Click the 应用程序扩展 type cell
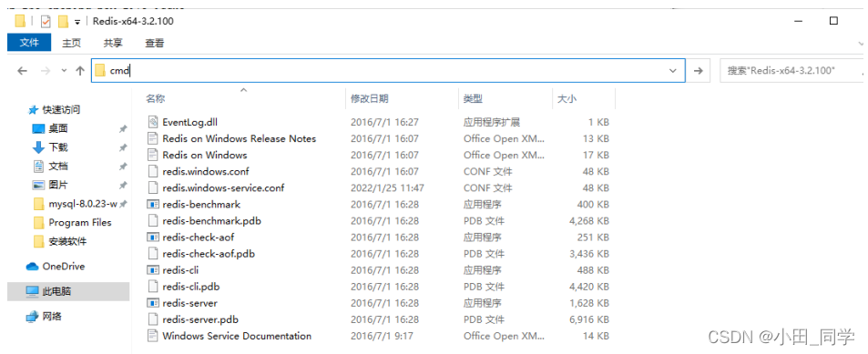 click(x=492, y=122)
